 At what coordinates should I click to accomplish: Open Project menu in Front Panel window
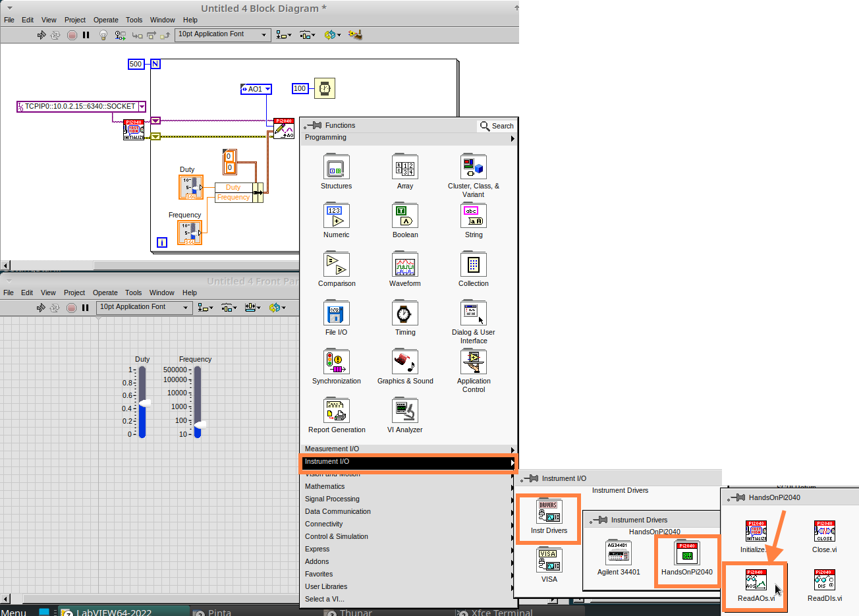tap(74, 293)
